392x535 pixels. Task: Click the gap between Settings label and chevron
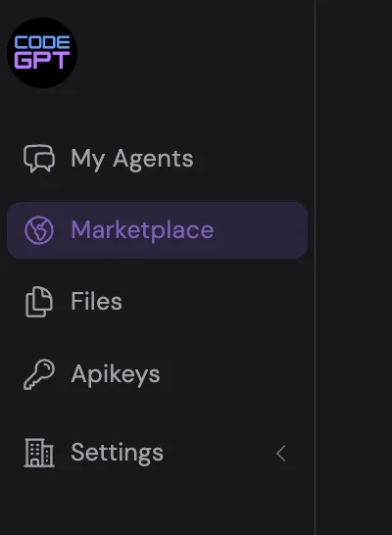tap(219, 454)
